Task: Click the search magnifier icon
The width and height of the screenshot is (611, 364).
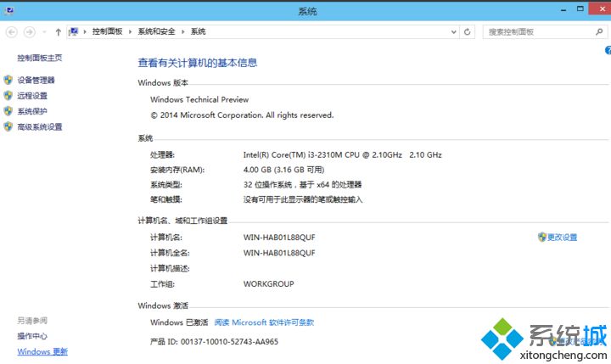Action: tap(599, 32)
